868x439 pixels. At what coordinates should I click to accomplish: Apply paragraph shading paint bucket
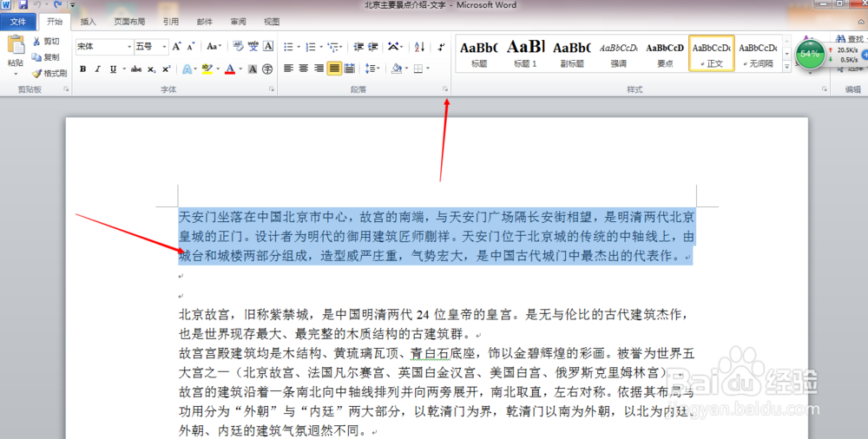coord(397,69)
